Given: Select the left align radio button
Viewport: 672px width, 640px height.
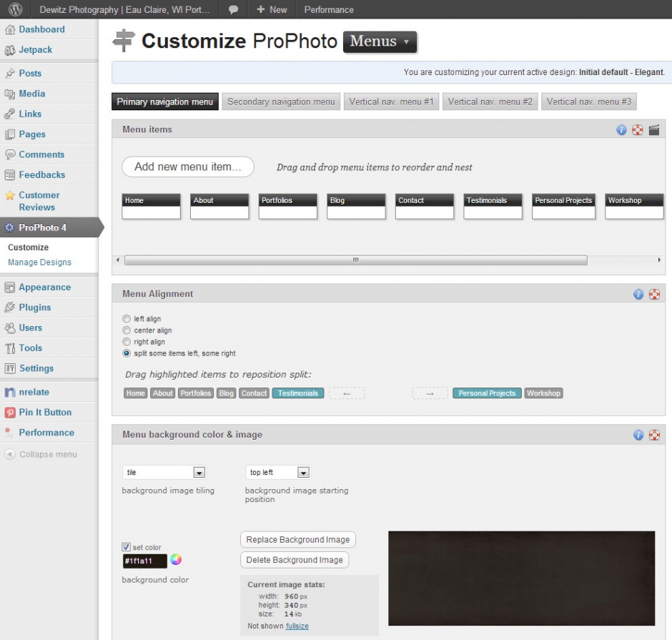Looking at the screenshot, I should [127, 318].
